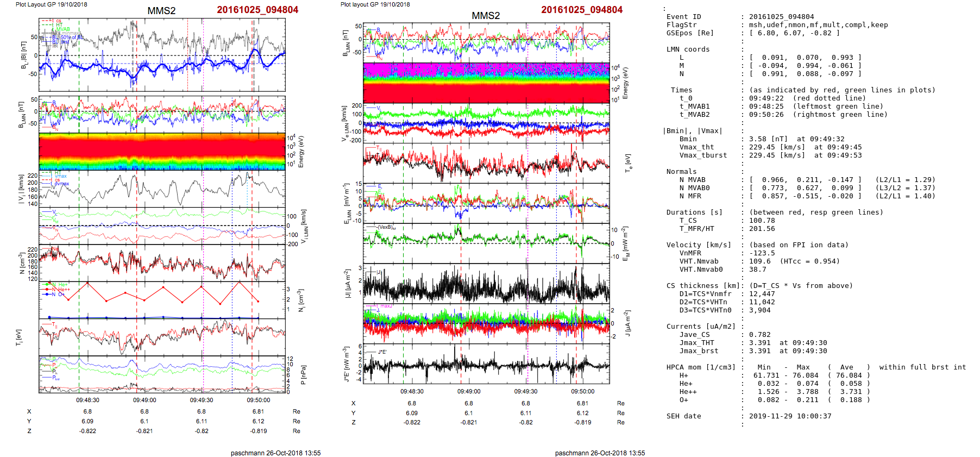The image size is (980, 457).
Task: Click the N MVAB0 row under Normals
Action: 694,188
